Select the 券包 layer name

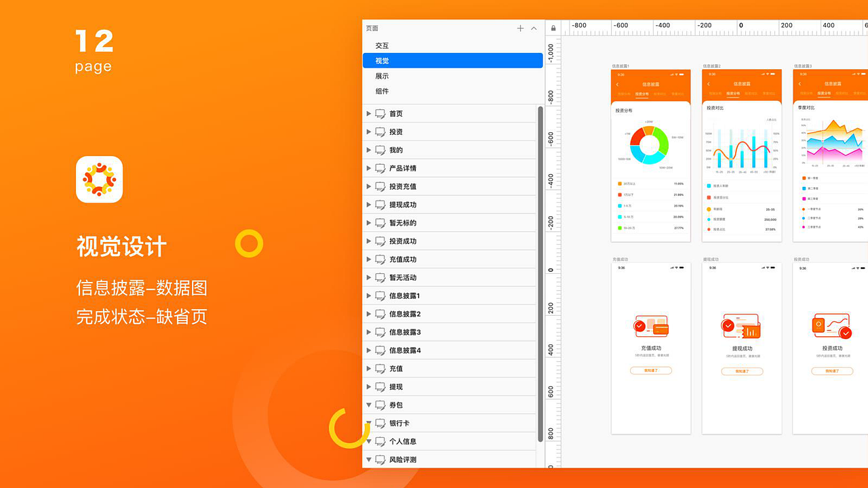tap(396, 405)
